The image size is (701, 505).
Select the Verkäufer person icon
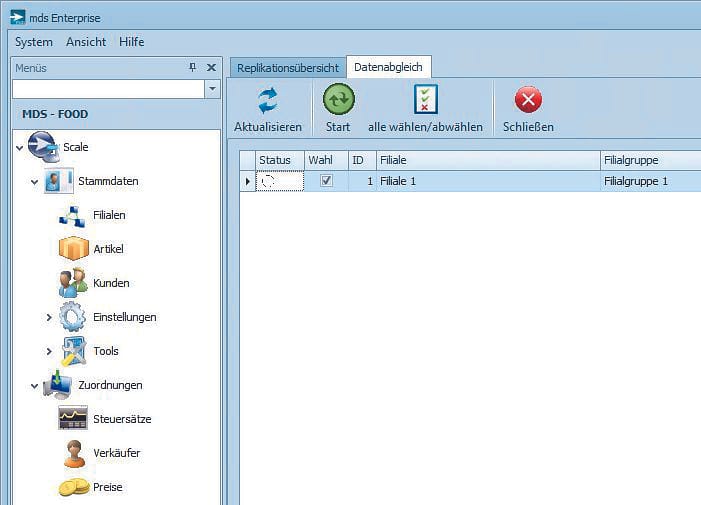click(74, 453)
